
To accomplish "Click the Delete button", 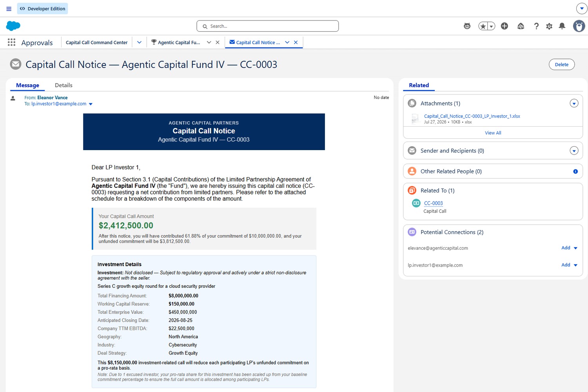I will click(562, 65).
